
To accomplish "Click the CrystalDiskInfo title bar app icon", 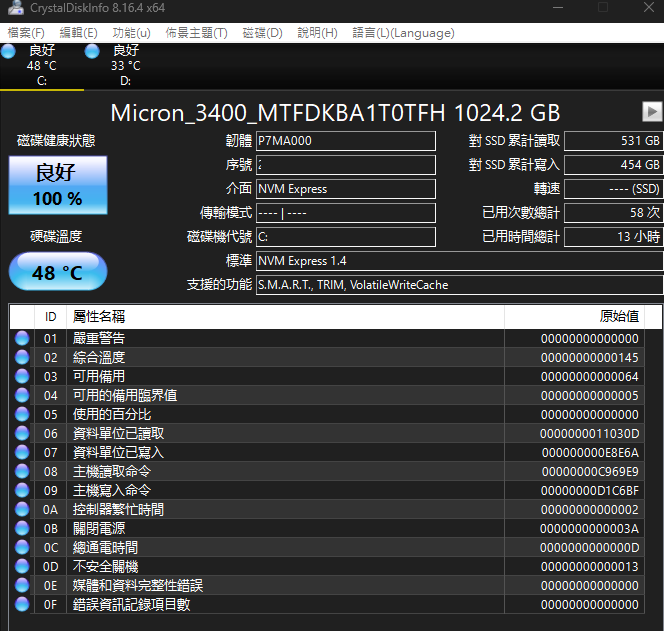I will [x=16, y=7].
